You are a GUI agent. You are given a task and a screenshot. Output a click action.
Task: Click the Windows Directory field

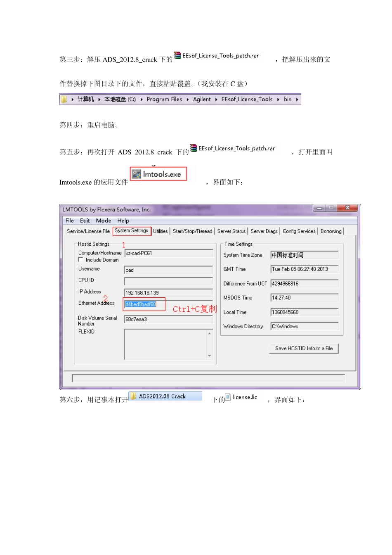(x=305, y=326)
